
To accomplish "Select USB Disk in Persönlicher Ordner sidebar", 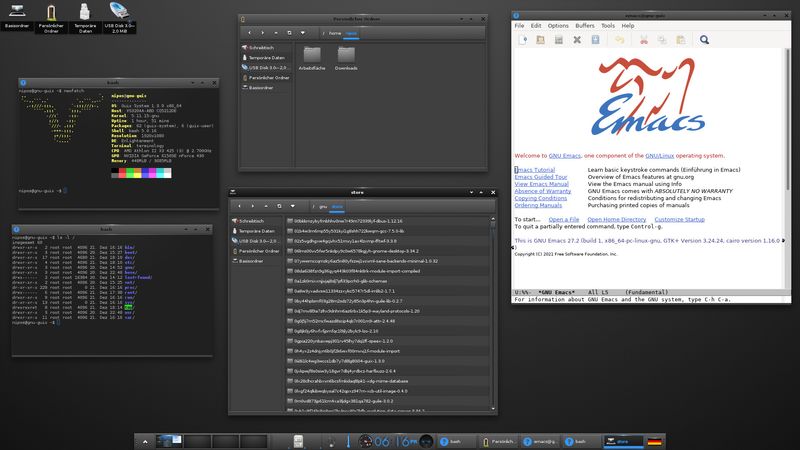I will click(265, 67).
